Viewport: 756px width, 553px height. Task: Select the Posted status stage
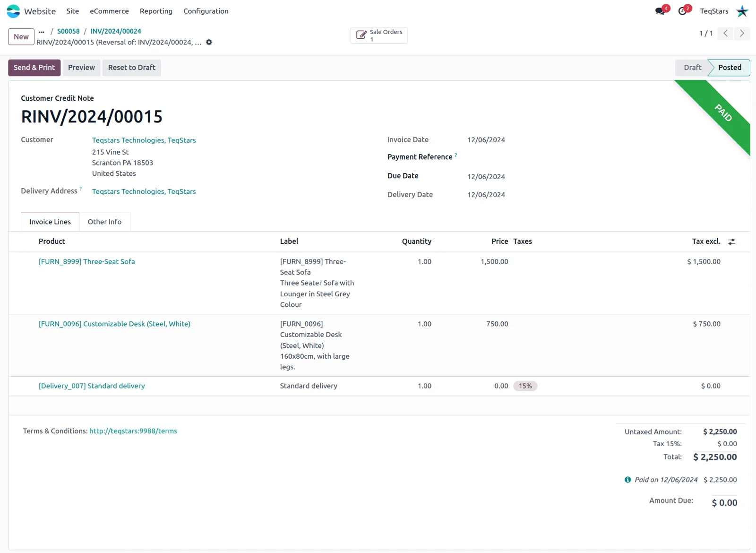pyautogui.click(x=730, y=68)
